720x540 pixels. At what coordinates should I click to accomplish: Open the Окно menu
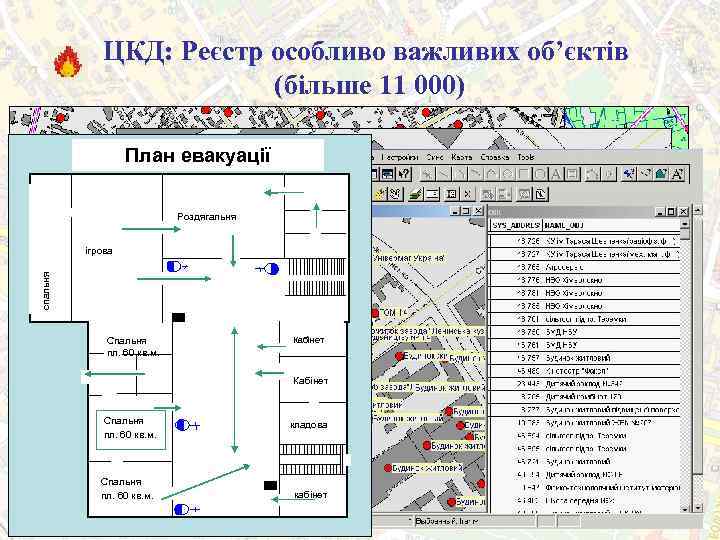[x=435, y=158]
